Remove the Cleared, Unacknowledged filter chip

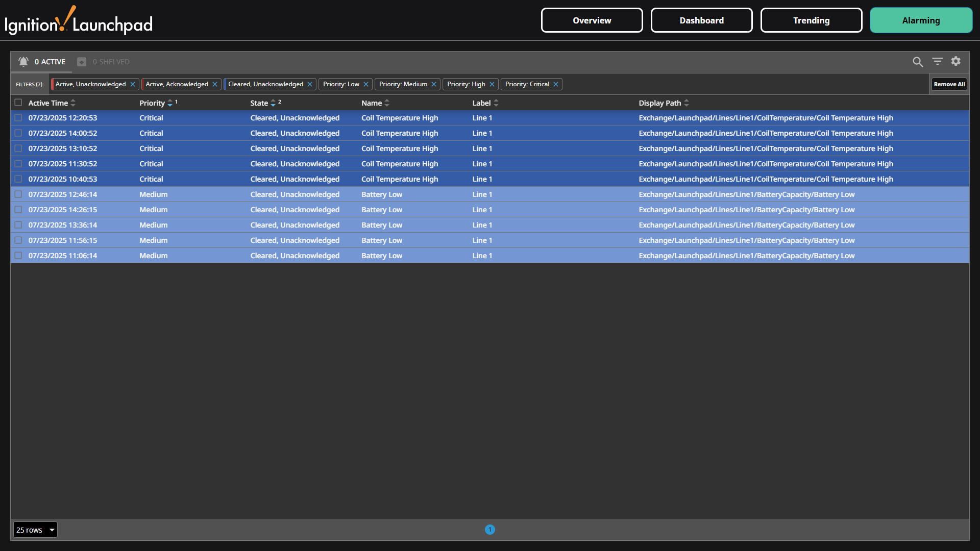[x=310, y=84]
